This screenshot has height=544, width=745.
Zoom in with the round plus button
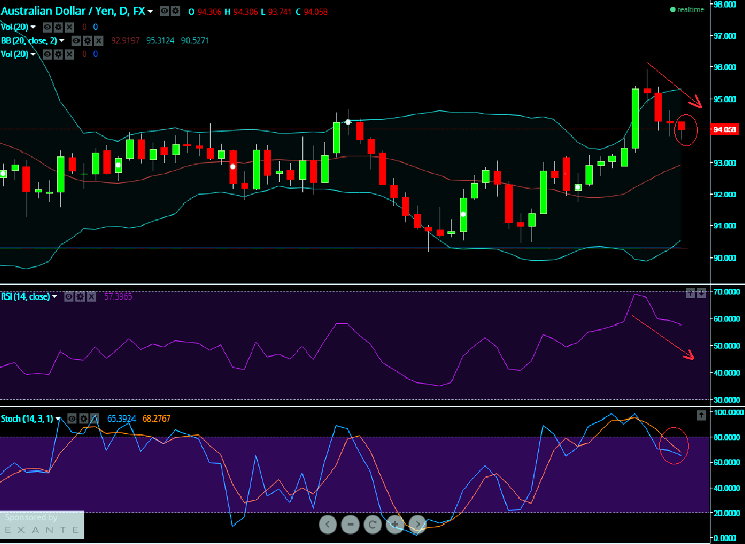pos(395,524)
